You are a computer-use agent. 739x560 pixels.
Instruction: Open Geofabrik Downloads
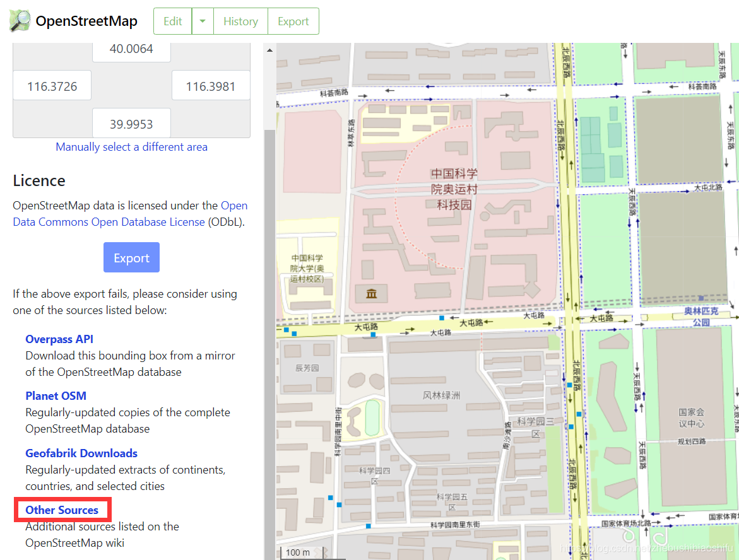tap(81, 453)
